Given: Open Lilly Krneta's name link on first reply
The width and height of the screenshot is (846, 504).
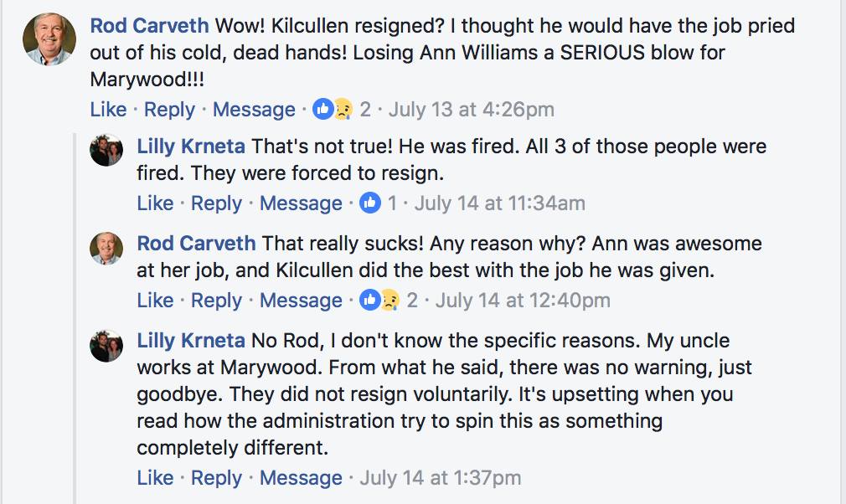Looking at the screenshot, I should (191, 146).
